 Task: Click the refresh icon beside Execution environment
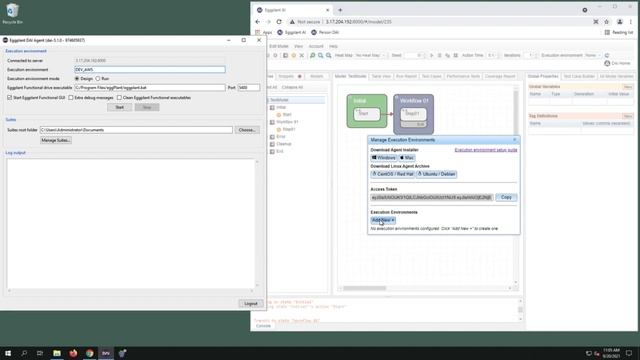[607, 56]
